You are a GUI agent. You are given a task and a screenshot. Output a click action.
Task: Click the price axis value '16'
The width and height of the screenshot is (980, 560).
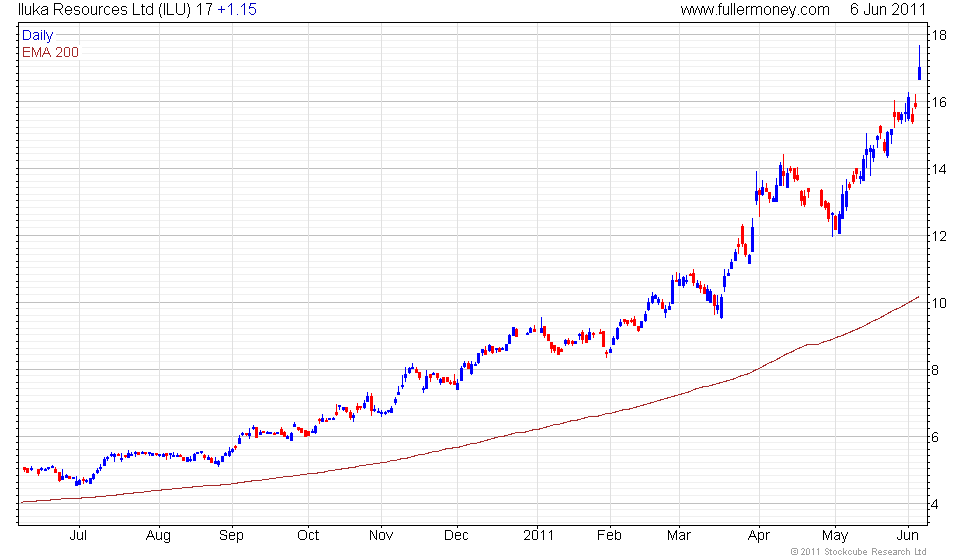click(939, 102)
